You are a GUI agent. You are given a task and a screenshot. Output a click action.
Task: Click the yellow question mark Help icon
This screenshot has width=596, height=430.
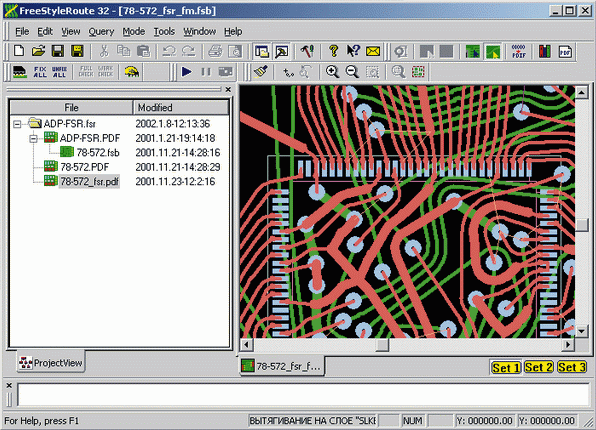[x=334, y=51]
